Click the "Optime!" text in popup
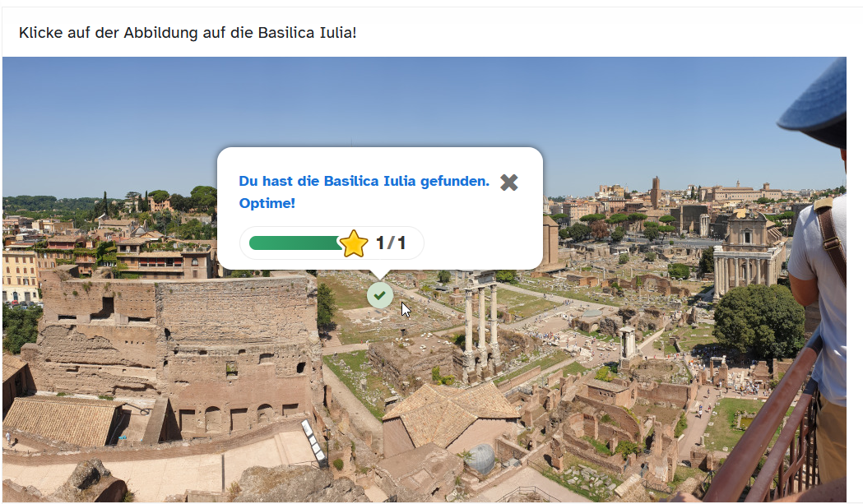The width and height of the screenshot is (863, 504). [267, 203]
